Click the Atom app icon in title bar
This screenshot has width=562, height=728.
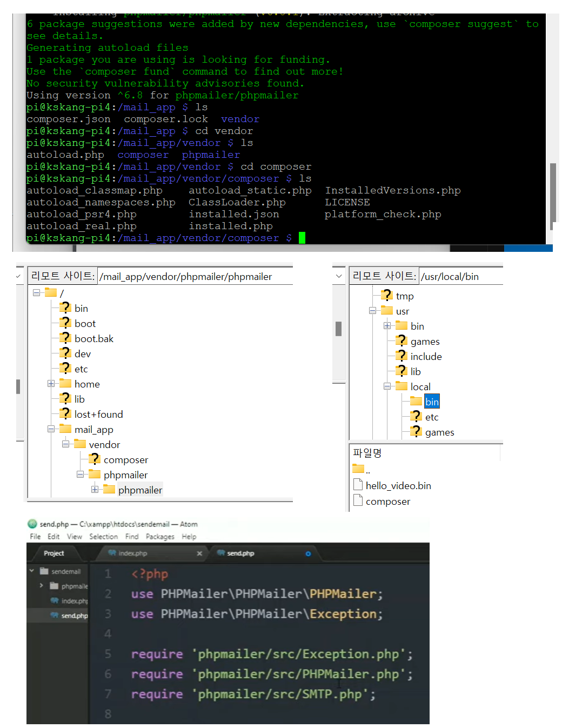click(x=32, y=524)
